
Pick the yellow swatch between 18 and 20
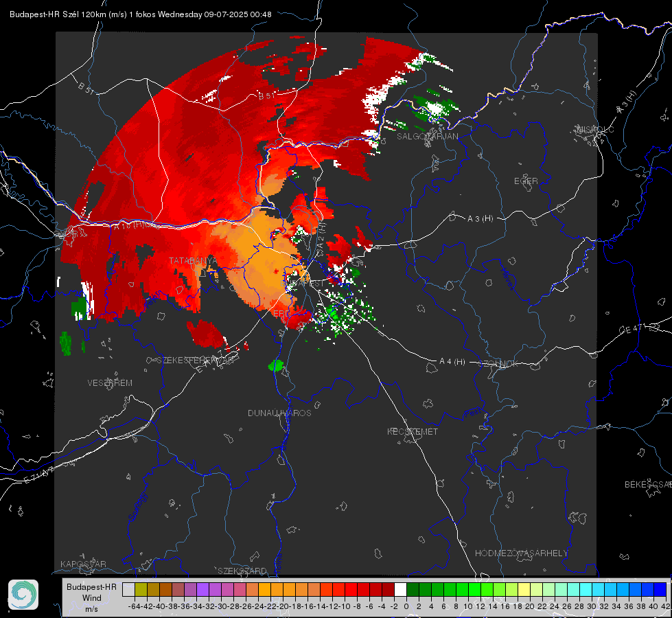pyautogui.click(x=524, y=590)
